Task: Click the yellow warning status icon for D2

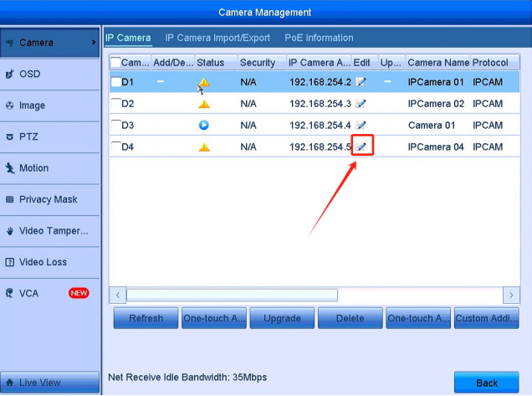Action: pyautogui.click(x=203, y=104)
